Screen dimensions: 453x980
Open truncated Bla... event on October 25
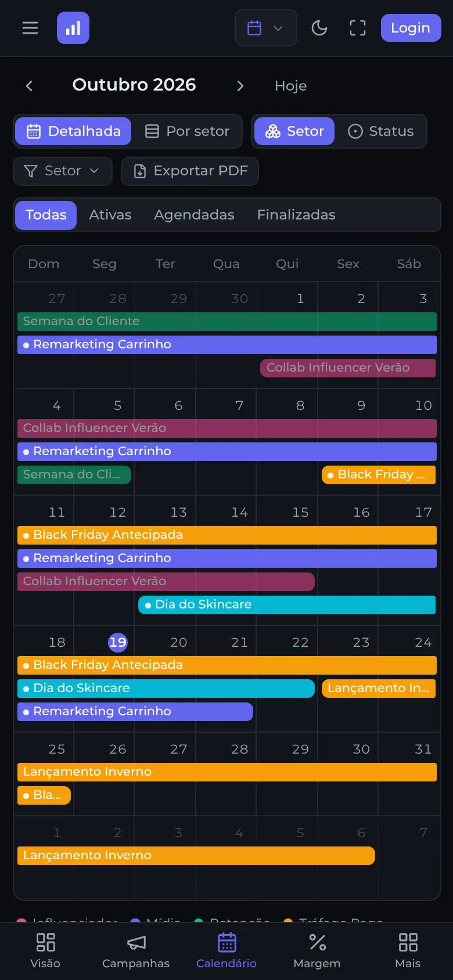(x=44, y=795)
